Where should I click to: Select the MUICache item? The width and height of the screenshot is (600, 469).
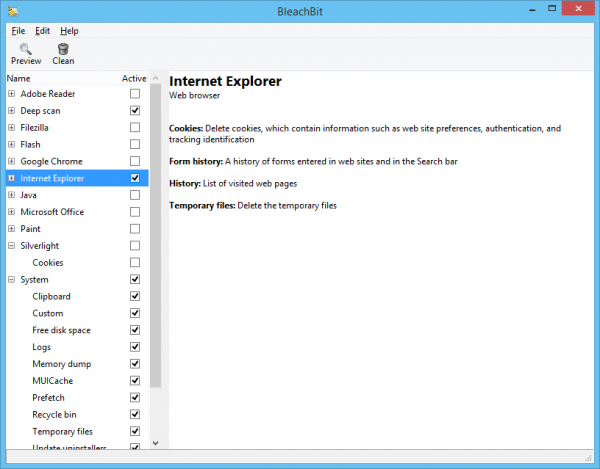[77, 381]
